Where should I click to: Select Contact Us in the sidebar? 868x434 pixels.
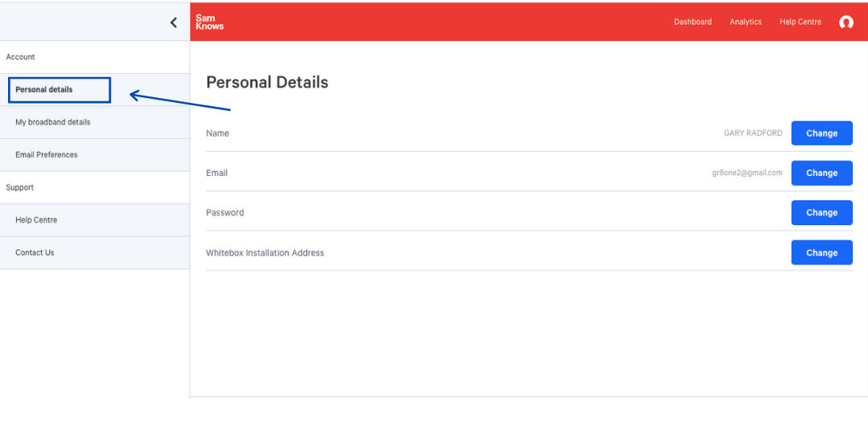coord(35,253)
